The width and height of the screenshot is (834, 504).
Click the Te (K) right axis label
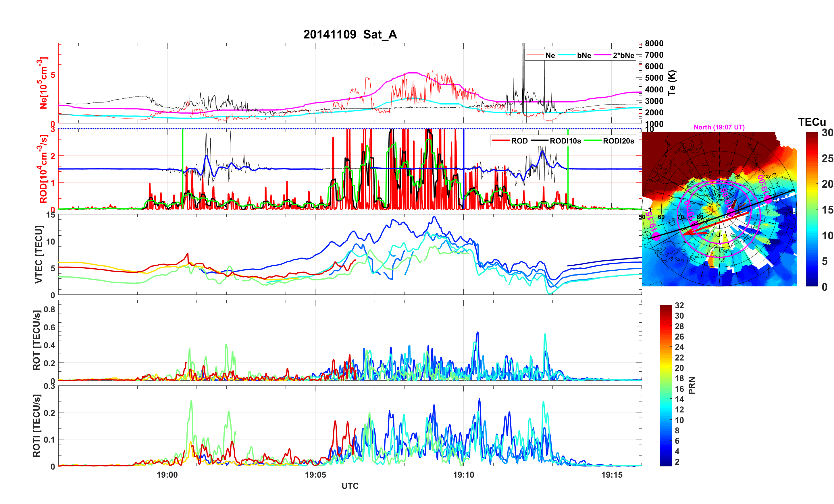tap(672, 83)
